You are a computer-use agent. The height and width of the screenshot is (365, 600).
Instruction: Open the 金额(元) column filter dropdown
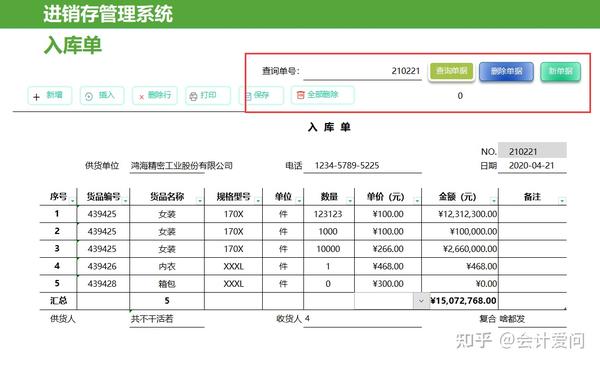pos(494,200)
